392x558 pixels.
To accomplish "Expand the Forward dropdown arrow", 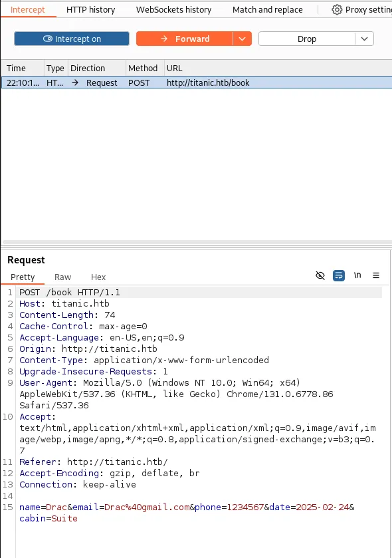I will pyautogui.click(x=243, y=39).
